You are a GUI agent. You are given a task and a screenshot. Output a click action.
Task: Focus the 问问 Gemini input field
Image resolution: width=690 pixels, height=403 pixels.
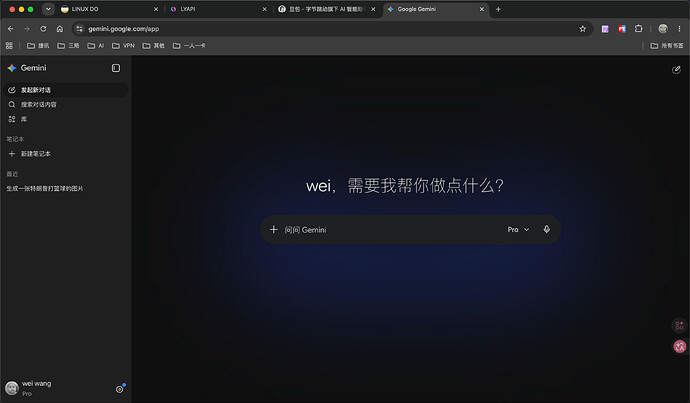tap(392, 230)
